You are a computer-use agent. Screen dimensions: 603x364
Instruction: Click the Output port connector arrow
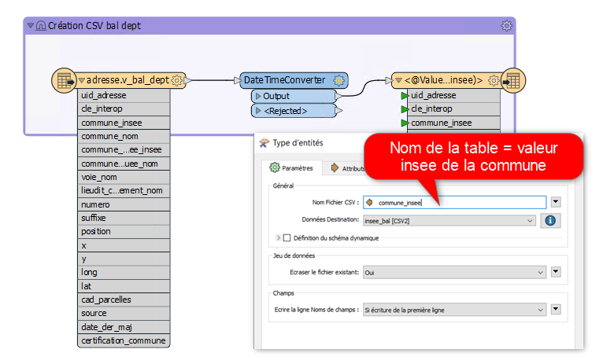[x=338, y=96]
